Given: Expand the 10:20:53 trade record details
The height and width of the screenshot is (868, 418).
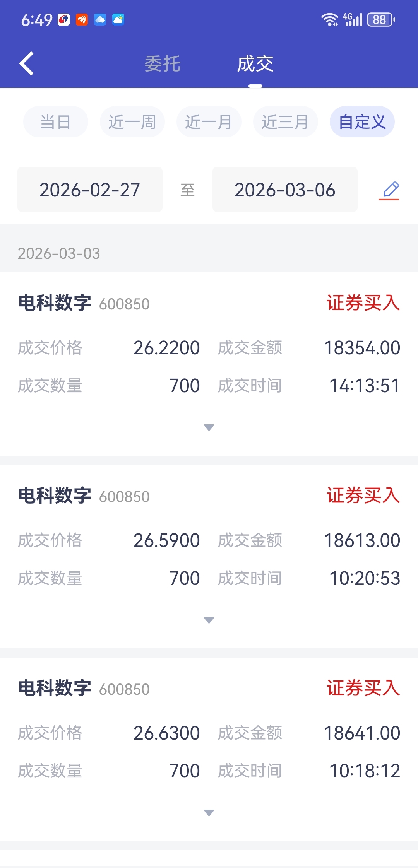Looking at the screenshot, I should coord(209,620).
